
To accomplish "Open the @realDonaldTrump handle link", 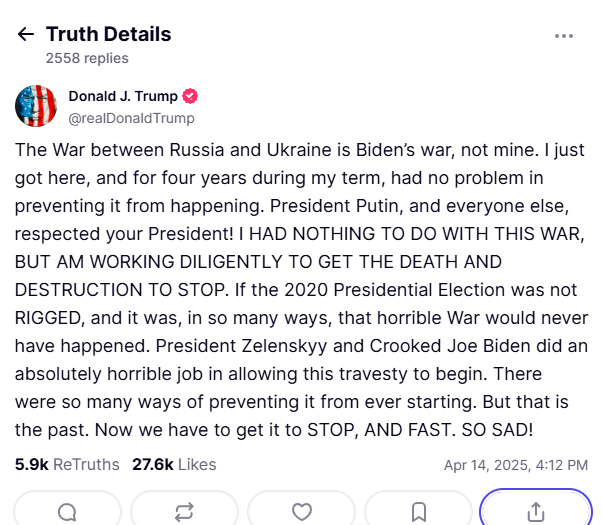I will pos(131,118).
